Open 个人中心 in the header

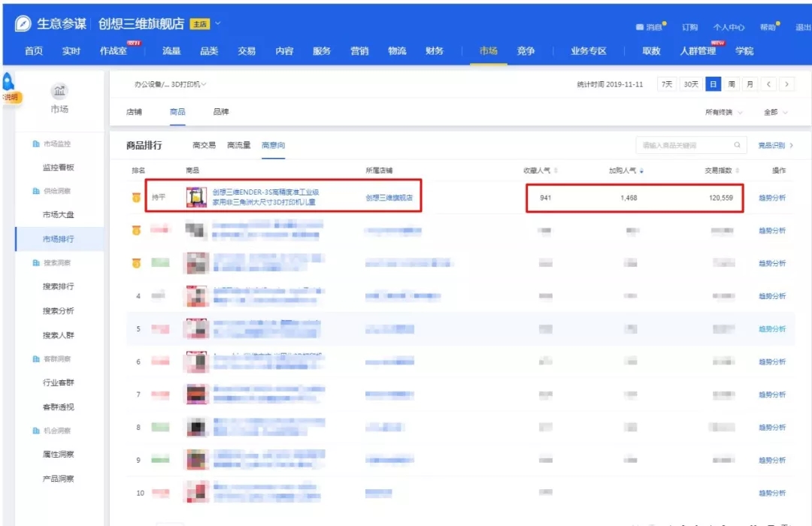729,27
